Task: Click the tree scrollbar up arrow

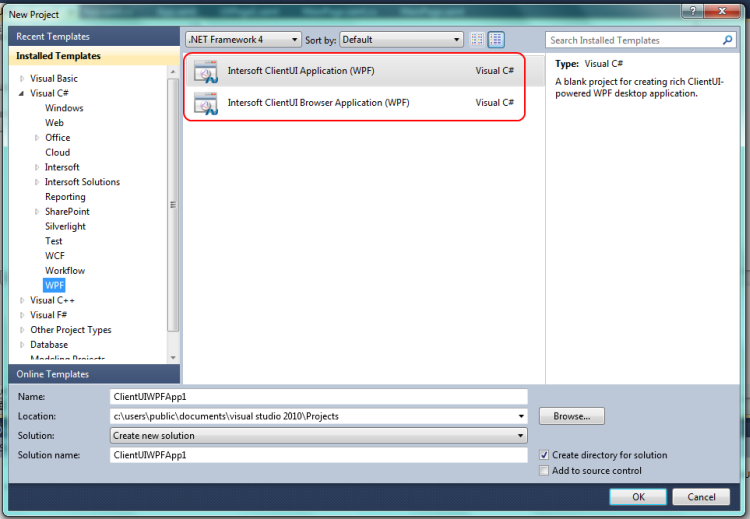Action: click(x=173, y=72)
